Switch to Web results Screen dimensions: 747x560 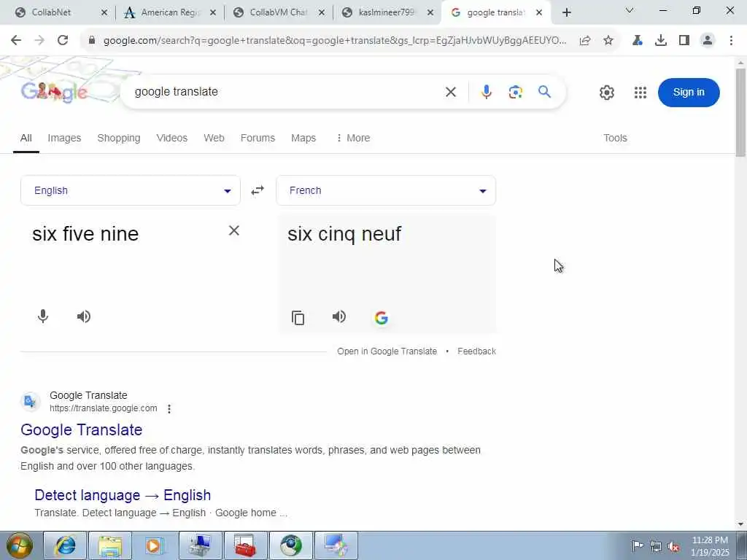coord(214,138)
